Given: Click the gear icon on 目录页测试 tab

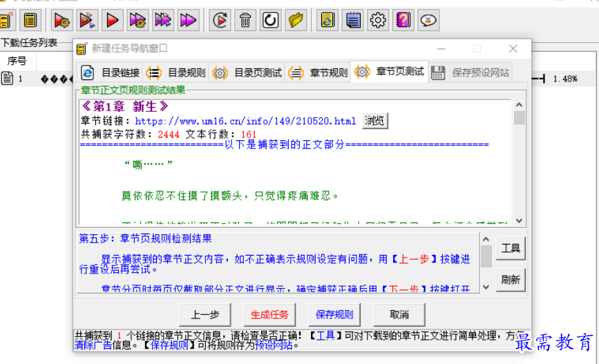Looking at the screenshot, I should coord(220,73).
